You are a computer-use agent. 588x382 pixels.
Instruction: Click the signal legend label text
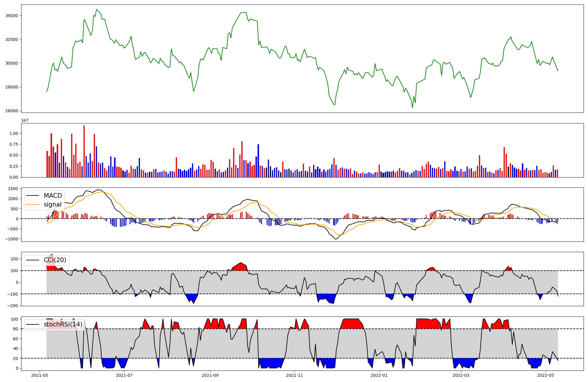pyautogui.click(x=53, y=205)
